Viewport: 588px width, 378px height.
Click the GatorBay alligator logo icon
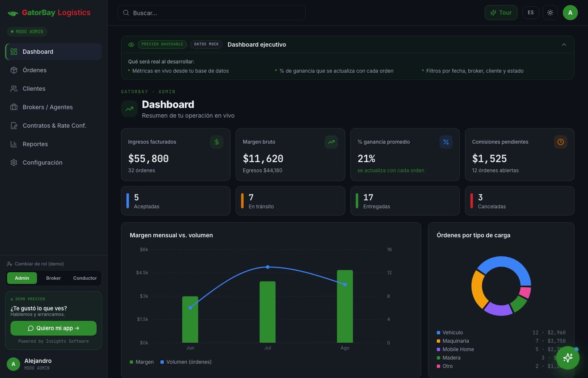click(x=13, y=13)
